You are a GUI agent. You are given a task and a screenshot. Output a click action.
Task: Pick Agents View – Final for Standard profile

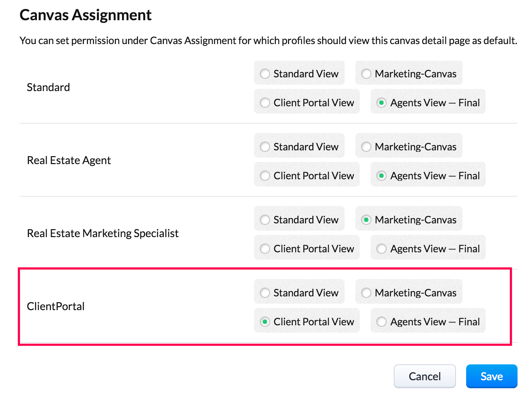coord(381,103)
